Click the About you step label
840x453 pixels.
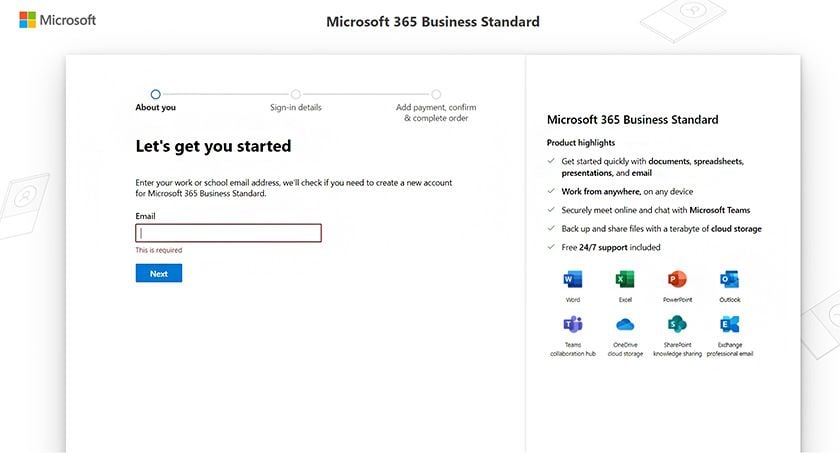click(155, 107)
